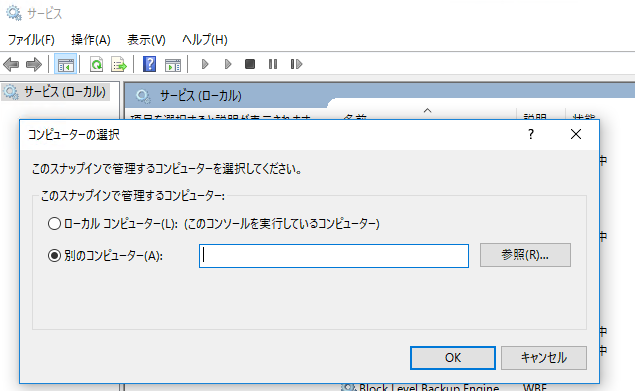
Task: Click the キャンセル button
Action: 544,358
